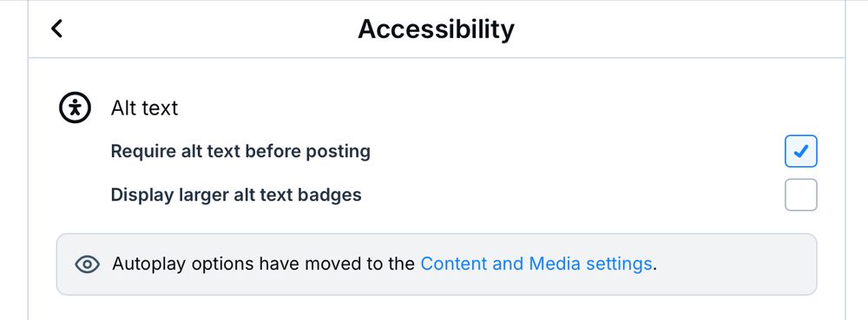Image resolution: width=868 pixels, height=320 pixels.
Task: Click the blue checkmark for requiring alt text
Action: point(800,151)
